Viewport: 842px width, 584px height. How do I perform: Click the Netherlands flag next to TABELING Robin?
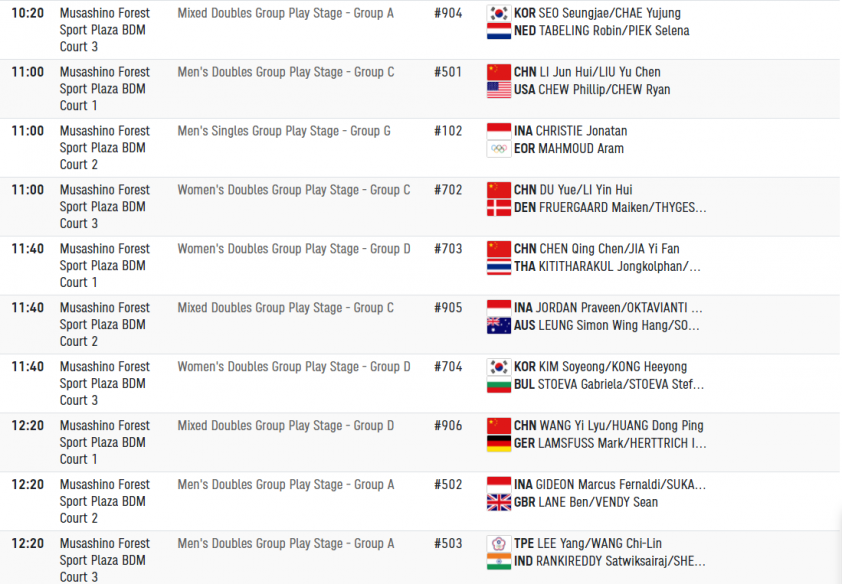pos(498,31)
